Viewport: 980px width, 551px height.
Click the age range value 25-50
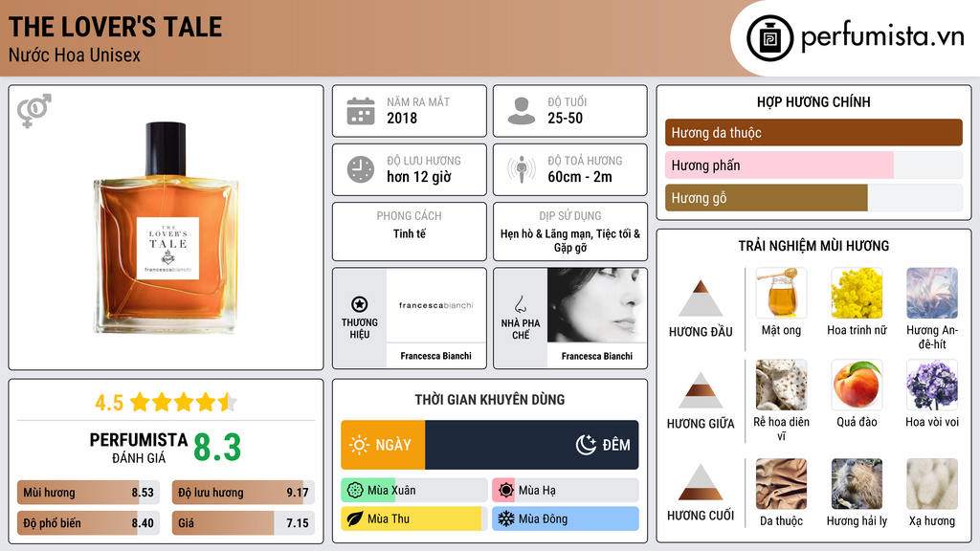point(565,118)
